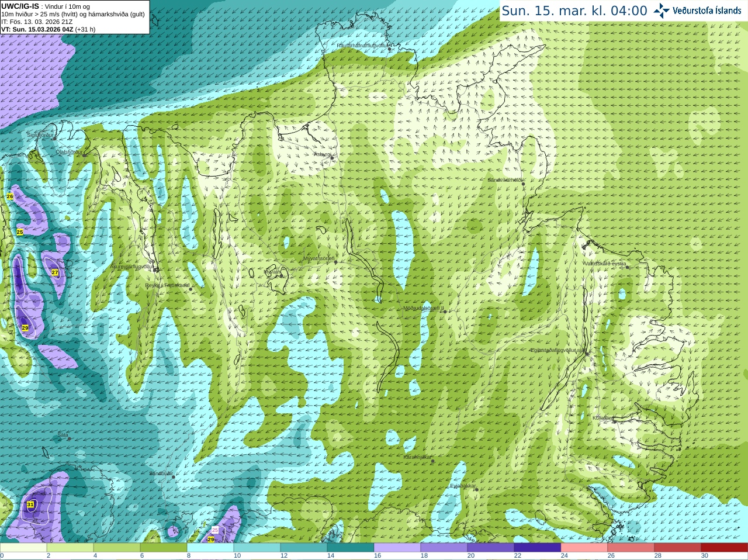This screenshot has width=748, height=560.
Task: Select the VT: Sun. 15.03.2026 04Z line
Action: 48,29
